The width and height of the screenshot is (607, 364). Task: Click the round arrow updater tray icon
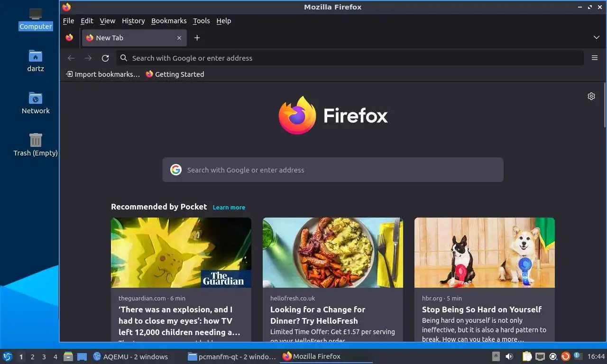[553, 356]
